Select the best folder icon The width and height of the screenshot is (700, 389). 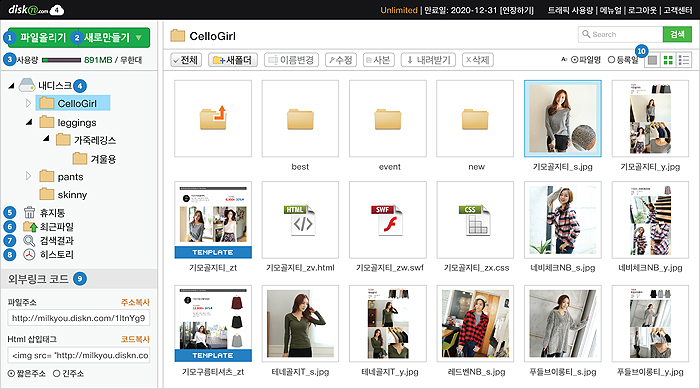pos(300,119)
